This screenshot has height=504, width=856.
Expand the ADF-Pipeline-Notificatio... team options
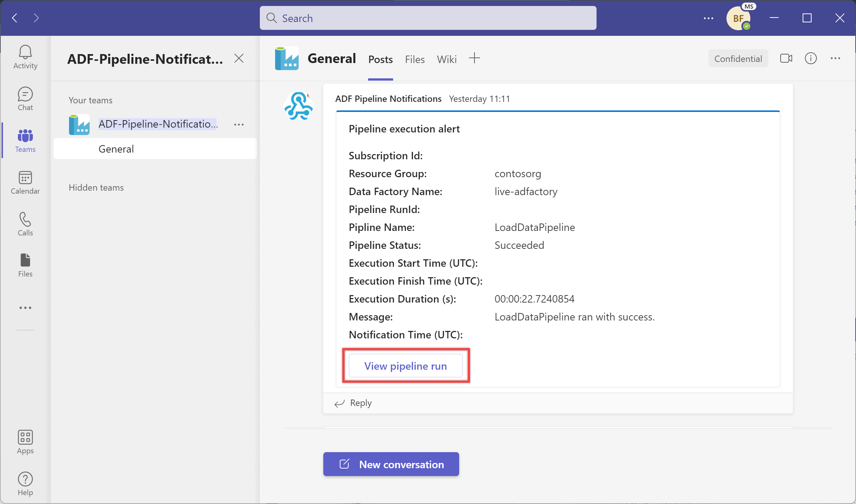pyautogui.click(x=240, y=124)
